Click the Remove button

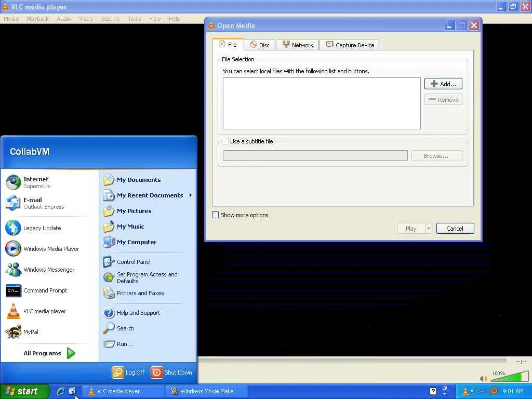(443, 99)
